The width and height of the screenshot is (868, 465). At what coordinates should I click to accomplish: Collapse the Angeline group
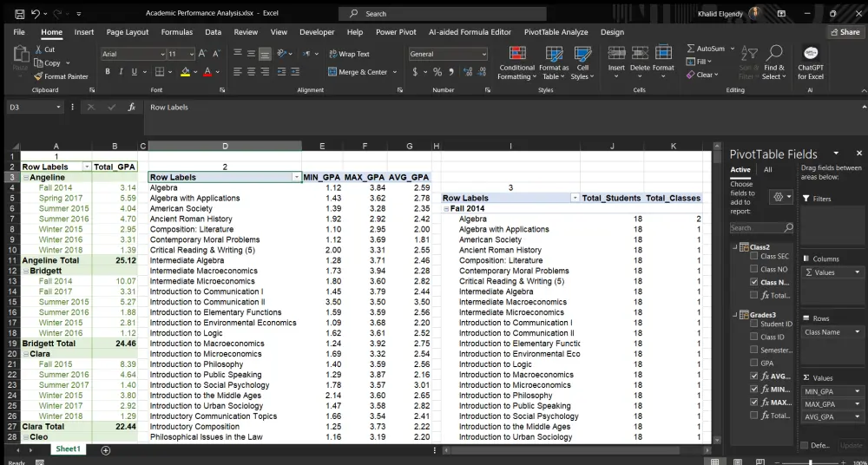click(25, 178)
